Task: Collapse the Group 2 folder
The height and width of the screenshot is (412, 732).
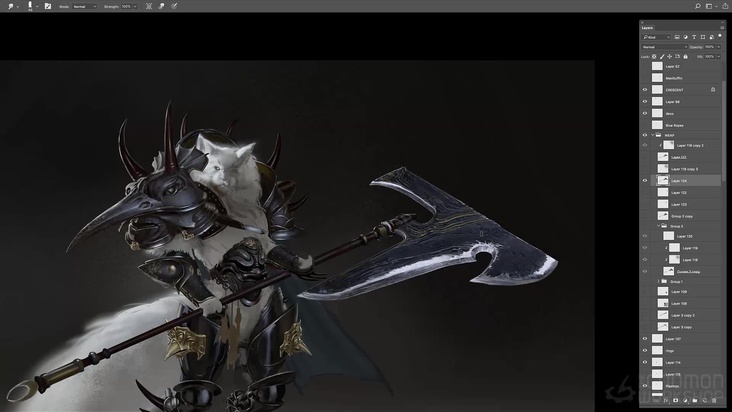Action: pyautogui.click(x=658, y=226)
